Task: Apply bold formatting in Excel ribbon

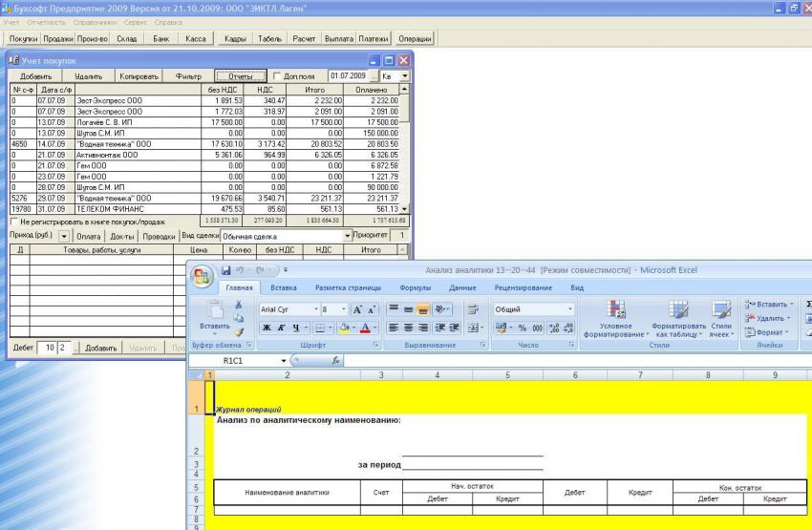Action: coord(267,328)
